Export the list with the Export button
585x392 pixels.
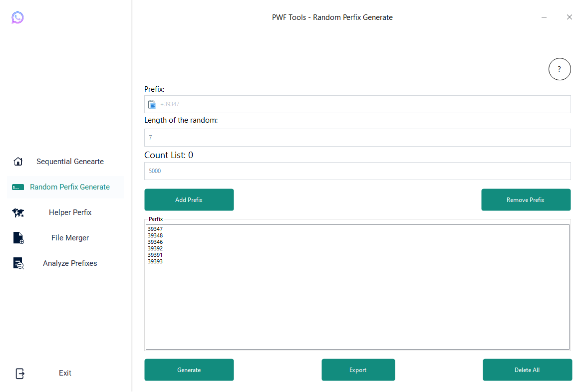[358, 370]
